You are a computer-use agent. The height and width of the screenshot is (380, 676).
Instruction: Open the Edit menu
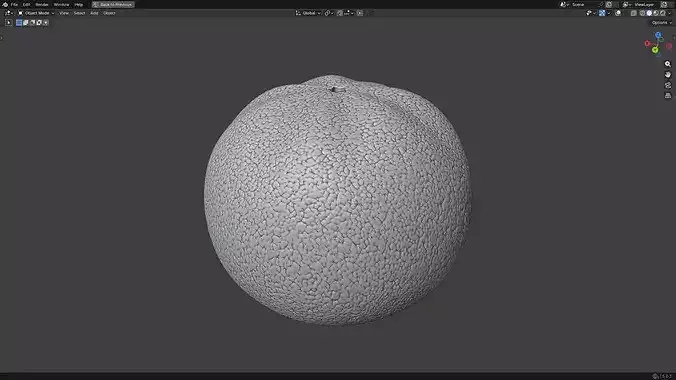point(26,4)
